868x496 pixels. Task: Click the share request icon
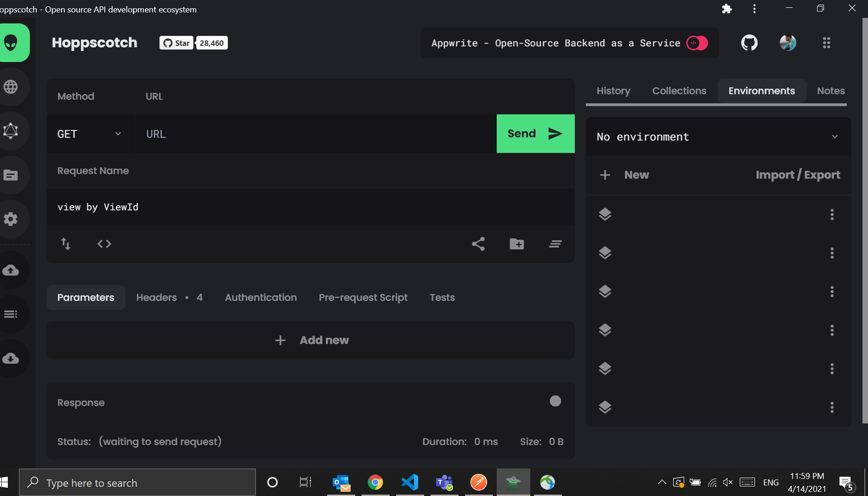478,244
